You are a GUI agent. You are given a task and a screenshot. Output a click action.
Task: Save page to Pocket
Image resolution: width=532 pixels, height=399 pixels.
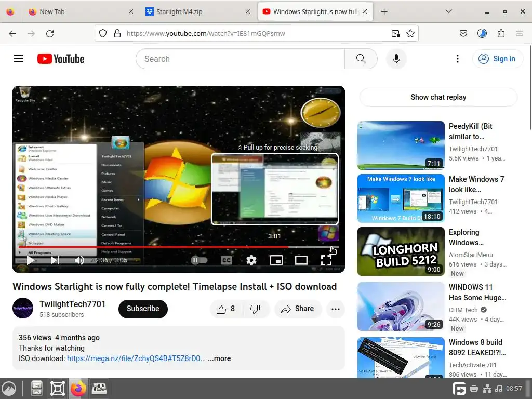(463, 33)
